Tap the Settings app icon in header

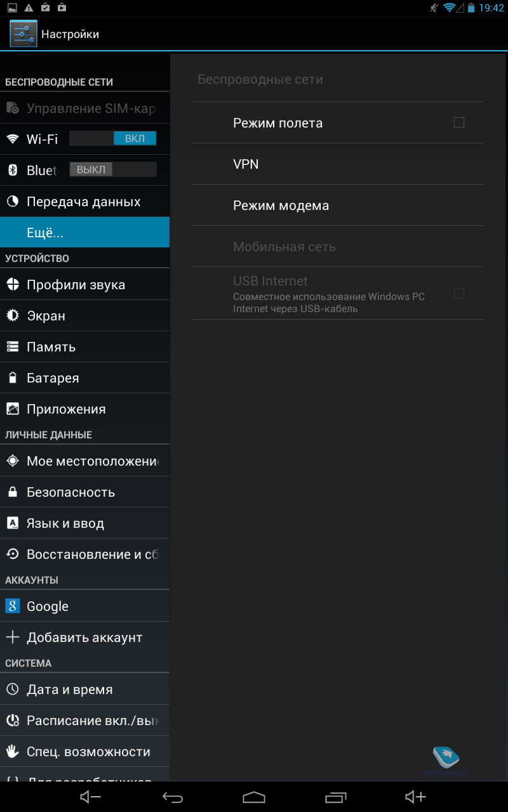pyautogui.click(x=23, y=34)
